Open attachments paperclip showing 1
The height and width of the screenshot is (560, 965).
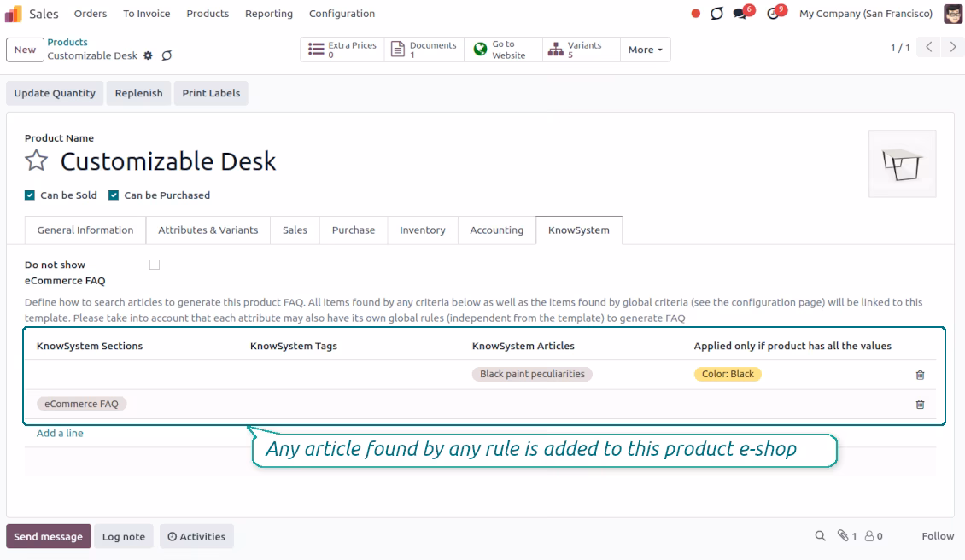[847, 536]
